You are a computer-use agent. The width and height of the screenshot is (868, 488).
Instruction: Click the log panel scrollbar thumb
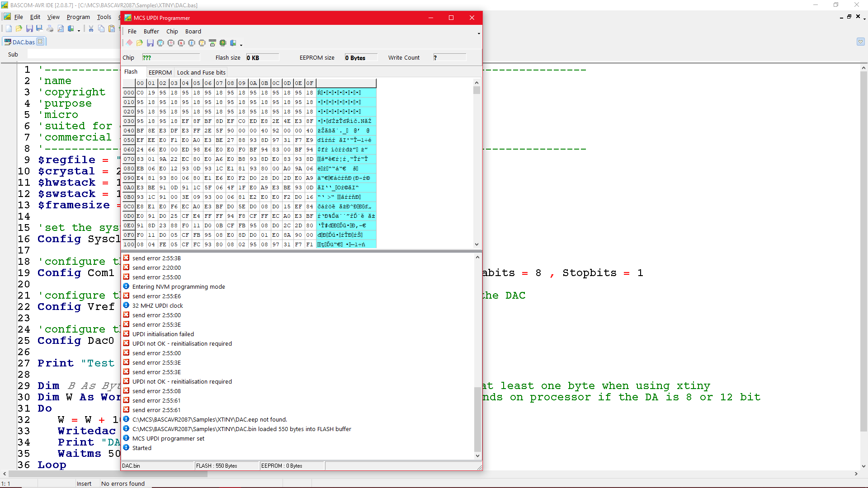point(477,419)
